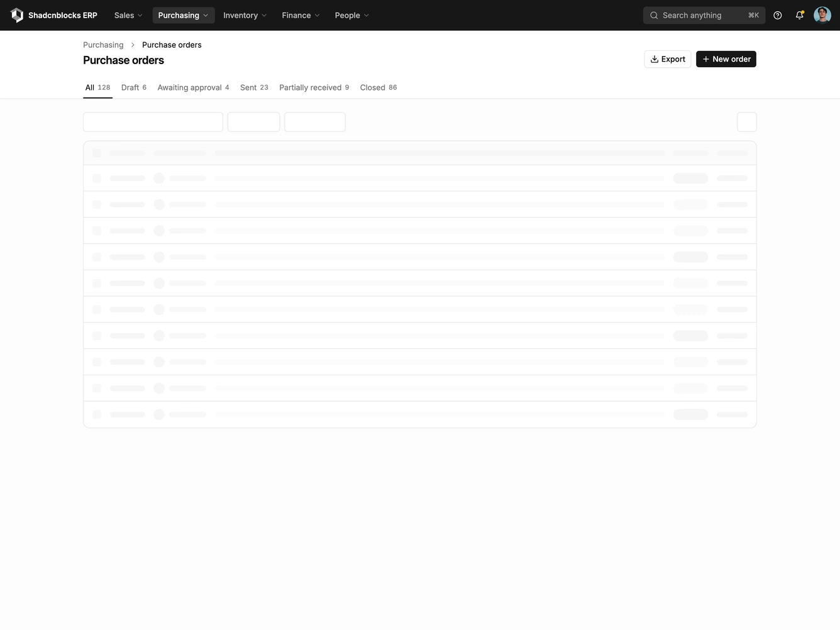Viewport: 840px width, 630px height.
Task: Switch to the Closed tab
Action: coord(379,87)
